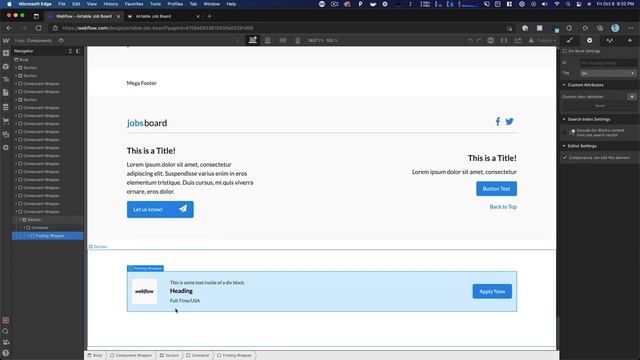Open the Help question mark icon
The image size is (640, 360).
(6, 353)
